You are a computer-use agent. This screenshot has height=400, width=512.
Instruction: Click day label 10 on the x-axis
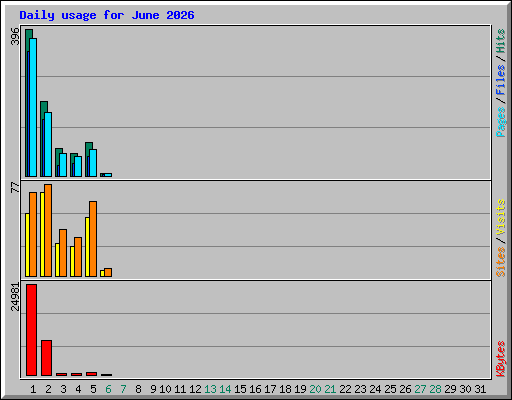pos(165,389)
